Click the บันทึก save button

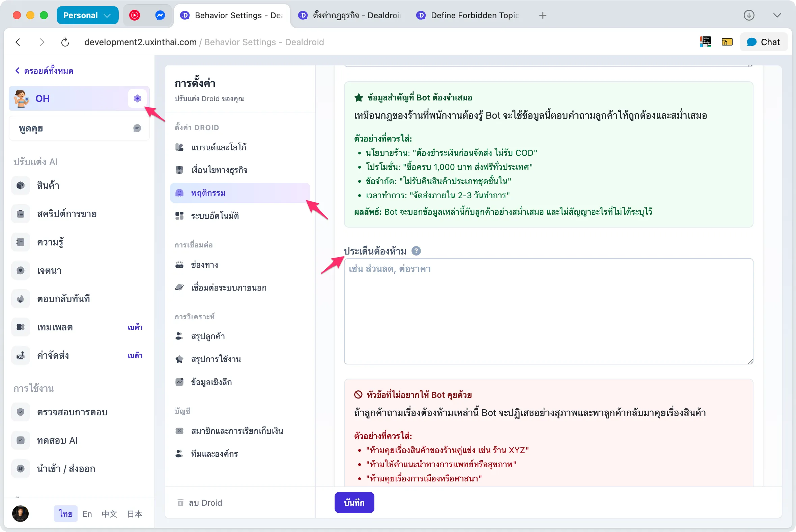pyautogui.click(x=354, y=502)
